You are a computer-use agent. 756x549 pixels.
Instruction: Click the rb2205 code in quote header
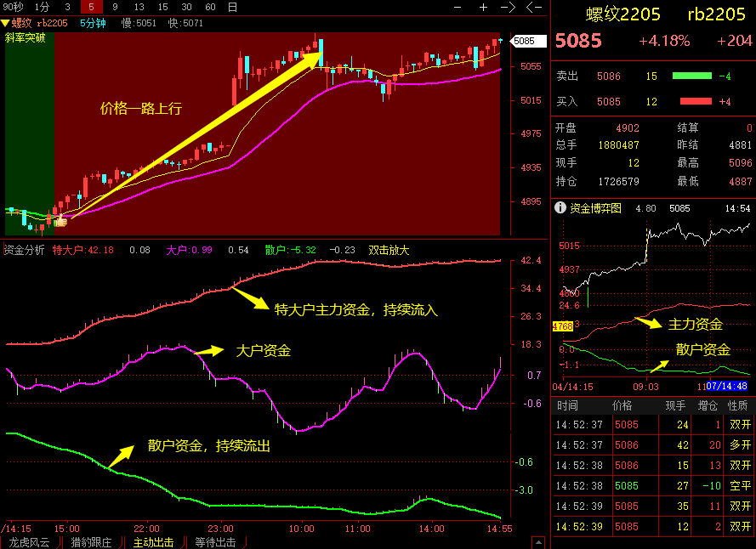coord(717,14)
